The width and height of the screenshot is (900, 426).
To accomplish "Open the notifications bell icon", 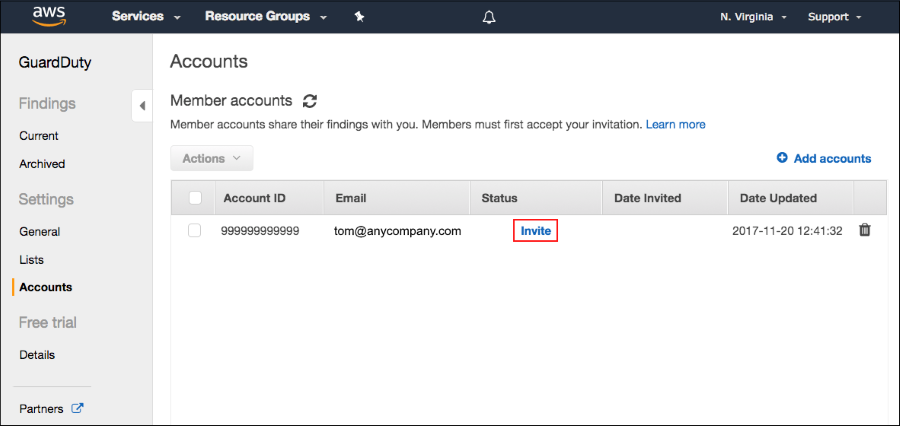I will (488, 17).
